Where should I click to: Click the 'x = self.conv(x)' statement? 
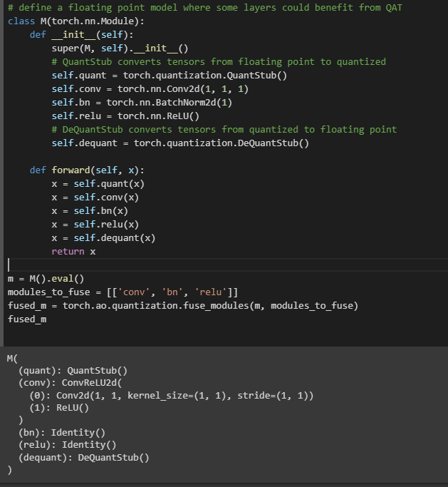tap(95, 198)
